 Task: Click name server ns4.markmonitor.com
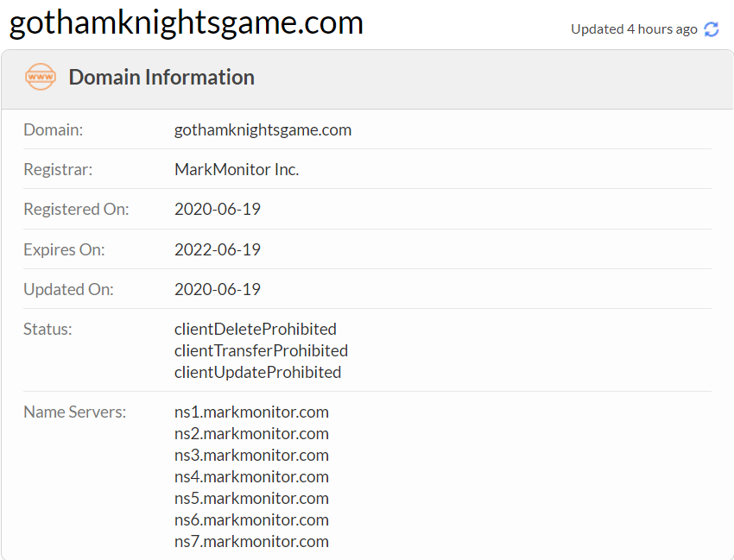coord(251,476)
